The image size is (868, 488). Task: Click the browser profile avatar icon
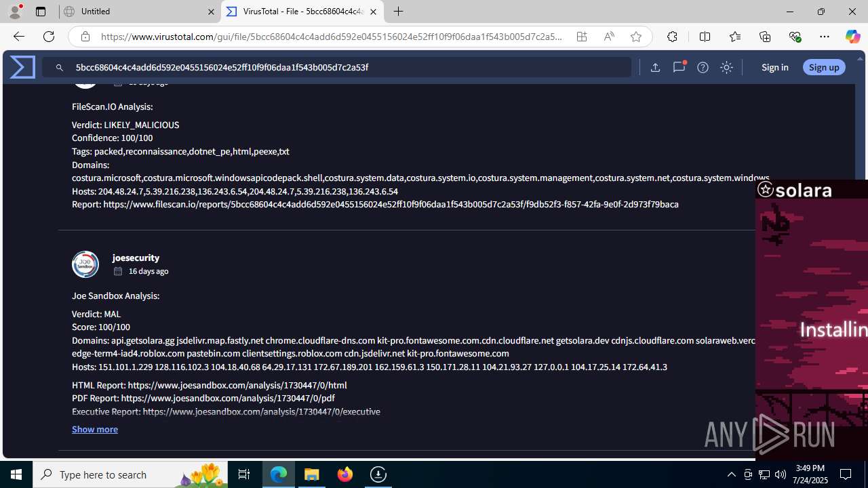pos(15,12)
